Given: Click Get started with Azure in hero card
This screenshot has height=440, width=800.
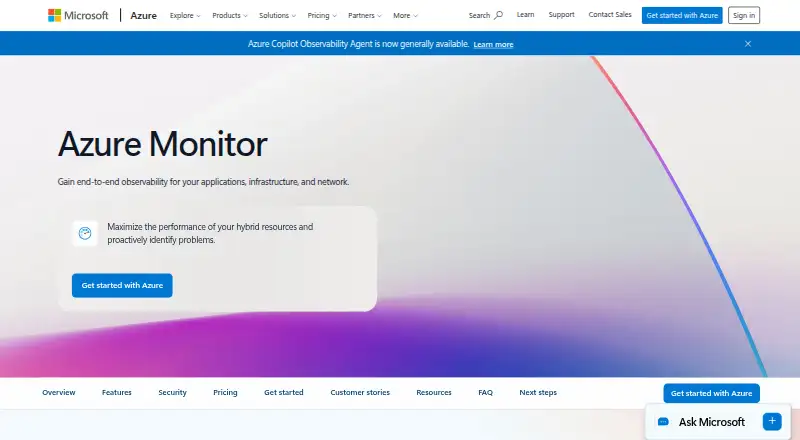Looking at the screenshot, I should [x=122, y=285].
